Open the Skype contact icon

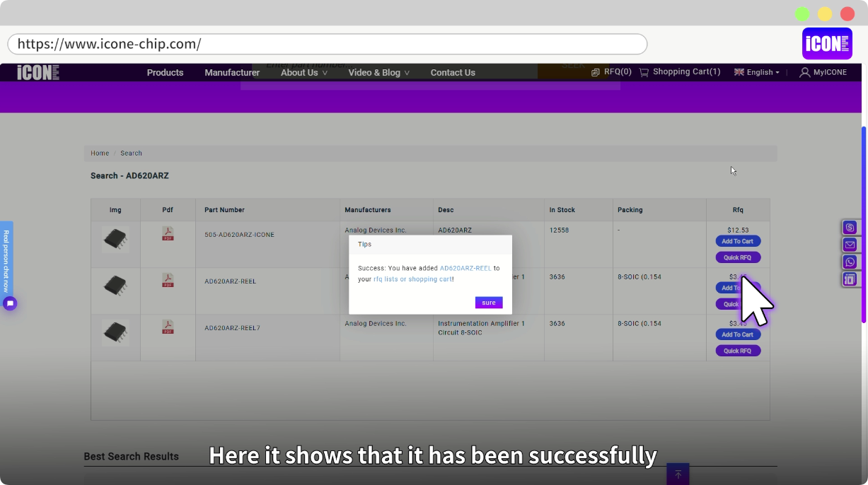click(850, 228)
